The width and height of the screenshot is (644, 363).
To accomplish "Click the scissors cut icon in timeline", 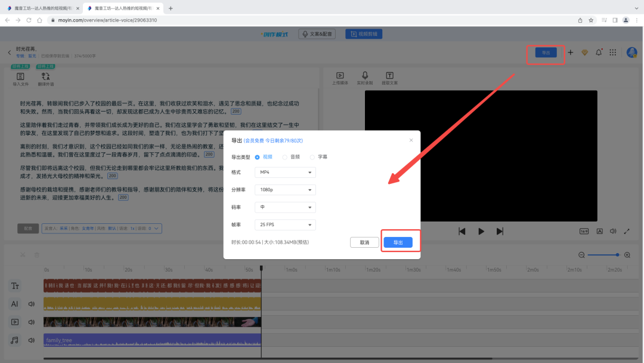I will point(23,255).
